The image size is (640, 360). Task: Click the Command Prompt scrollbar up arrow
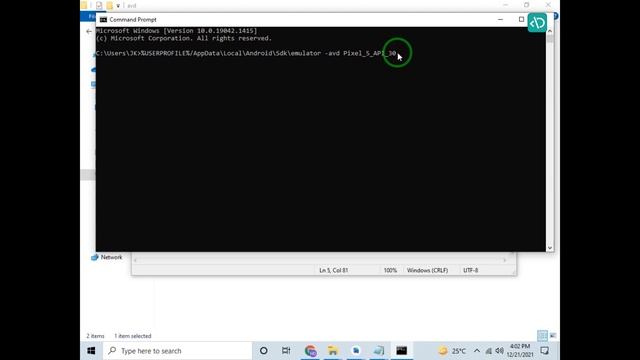(550, 31)
